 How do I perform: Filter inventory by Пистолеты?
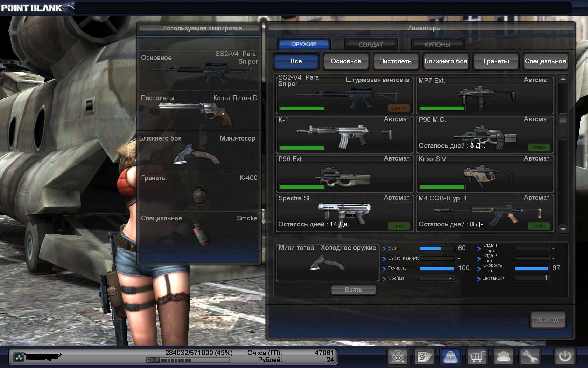coord(396,61)
